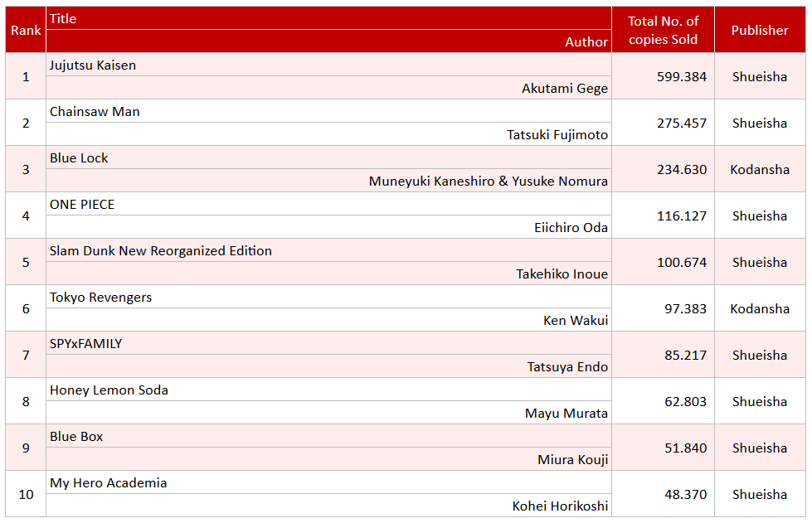Screen dimensions: 812x523
Task: Select the Blue Lock title cell
Action: (x=328, y=157)
